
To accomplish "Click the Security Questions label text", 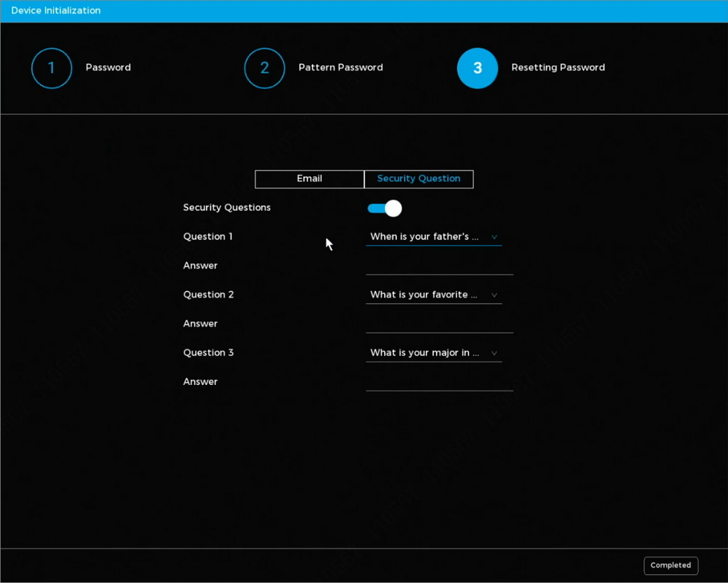I will tap(226, 207).
